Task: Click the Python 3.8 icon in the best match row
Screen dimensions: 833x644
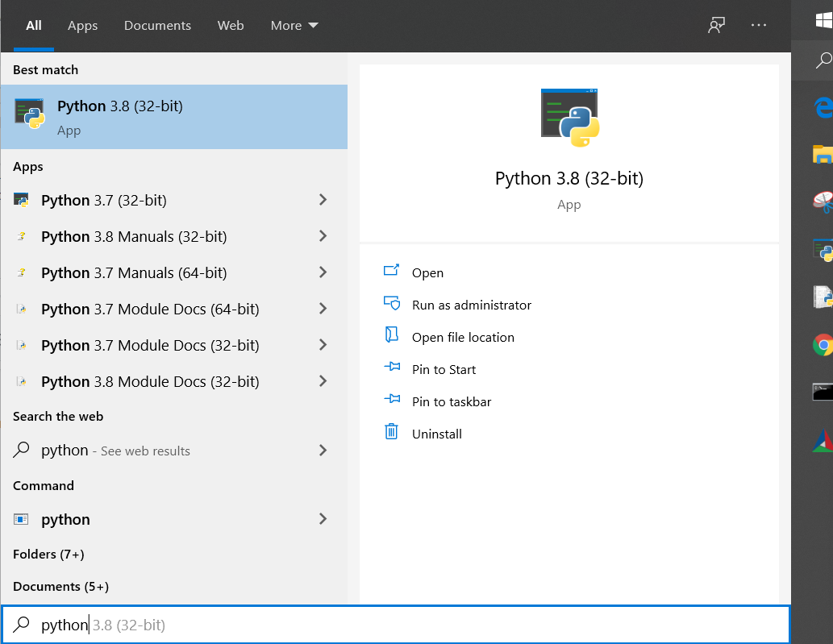Action: 30,113
